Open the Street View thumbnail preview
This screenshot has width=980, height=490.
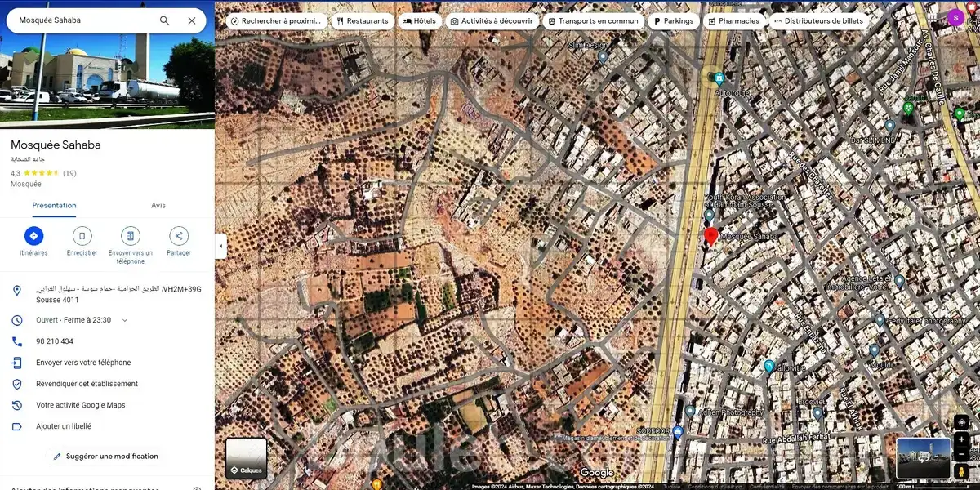pos(923,458)
